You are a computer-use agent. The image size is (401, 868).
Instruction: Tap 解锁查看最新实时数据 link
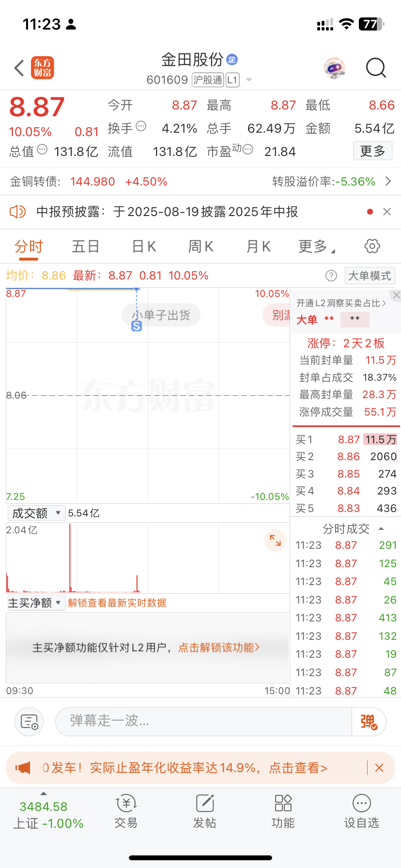pyautogui.click(x=117, y=603)
